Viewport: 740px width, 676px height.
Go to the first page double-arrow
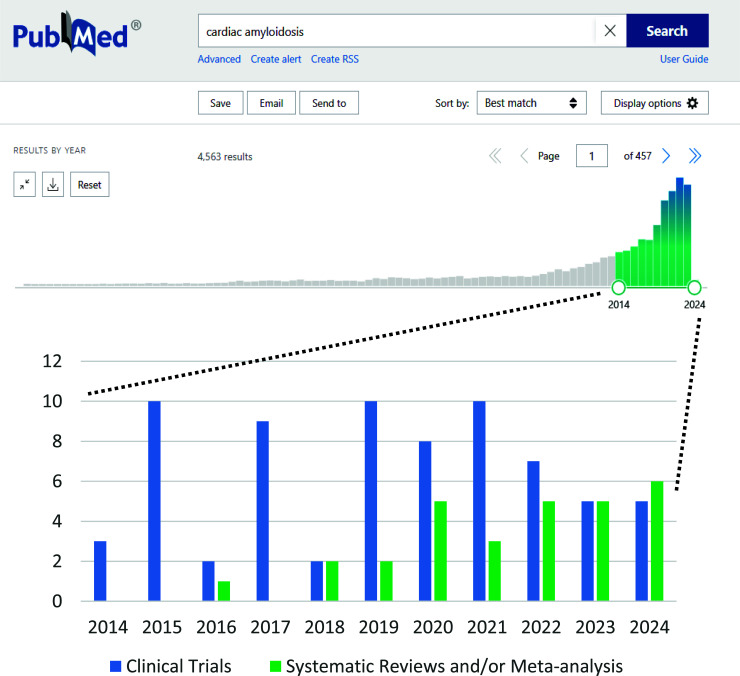495,156
